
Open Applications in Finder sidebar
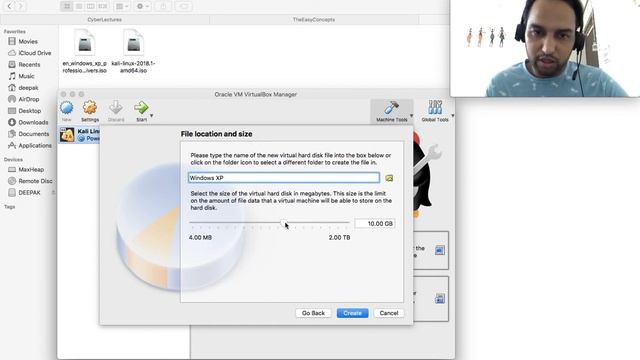click(35, 145)
